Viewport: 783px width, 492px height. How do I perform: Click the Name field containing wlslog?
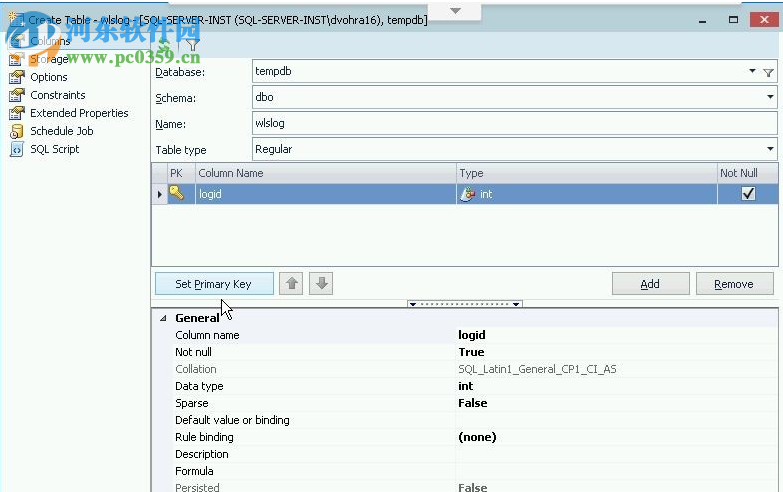point(514,123)
